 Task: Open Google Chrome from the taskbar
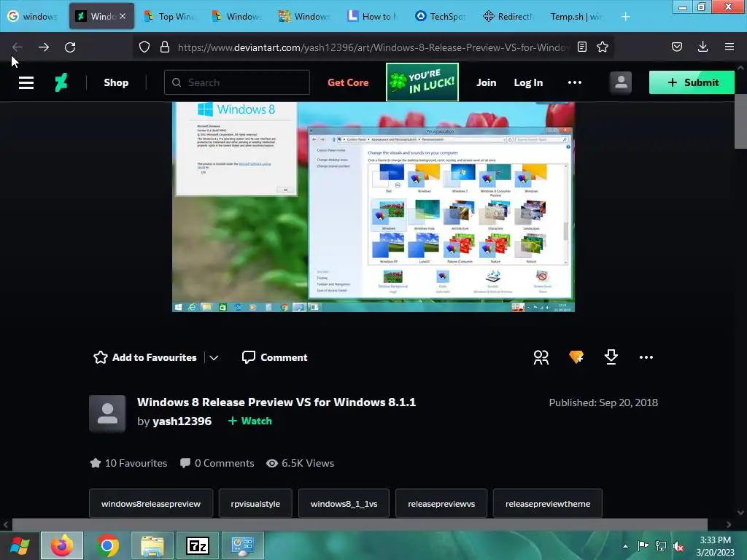point(107,545)
